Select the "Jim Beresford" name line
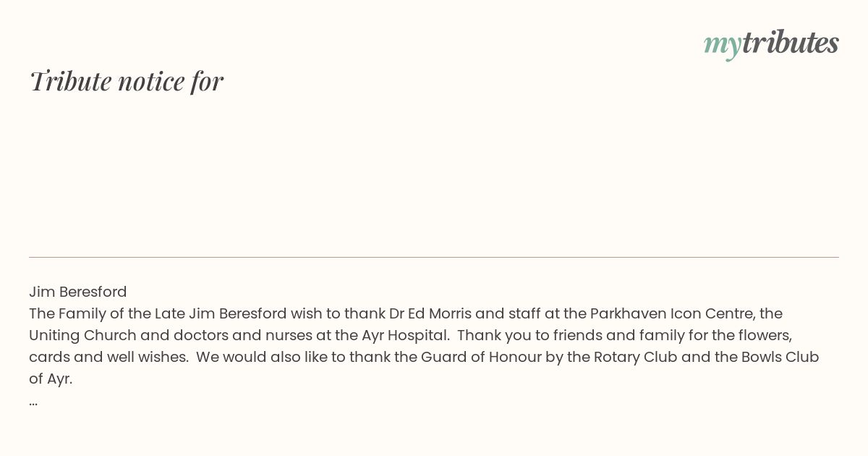868x456 pixels. (x=78, y=292)
